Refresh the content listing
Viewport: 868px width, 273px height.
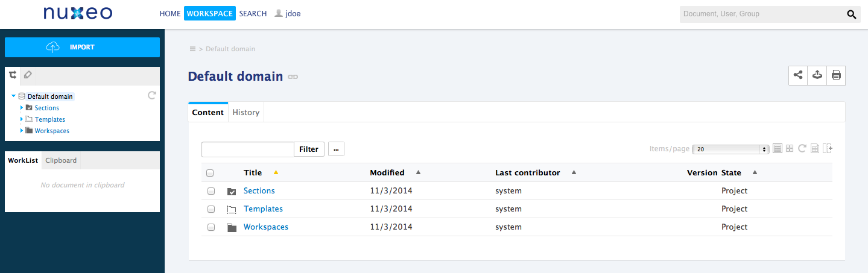point(802,148)
